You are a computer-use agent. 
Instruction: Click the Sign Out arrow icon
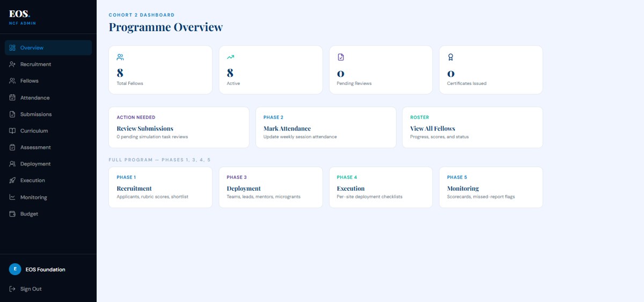click(x=12, y=289)
